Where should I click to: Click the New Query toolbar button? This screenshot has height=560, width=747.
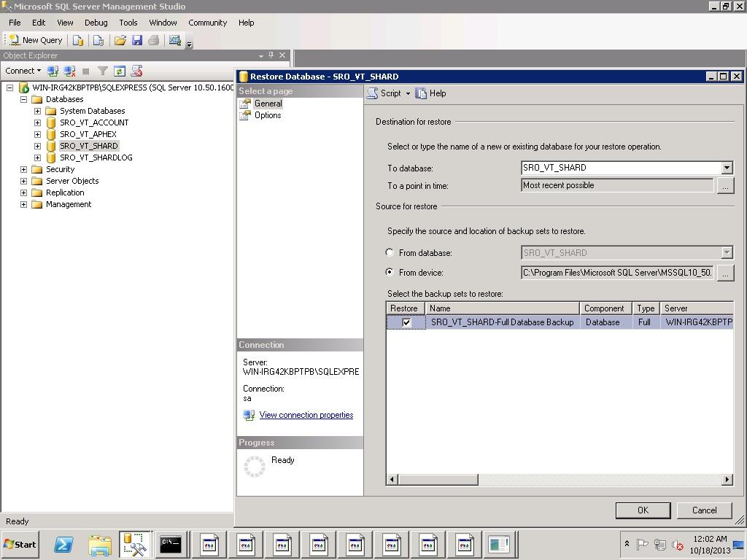coord(36,41)
